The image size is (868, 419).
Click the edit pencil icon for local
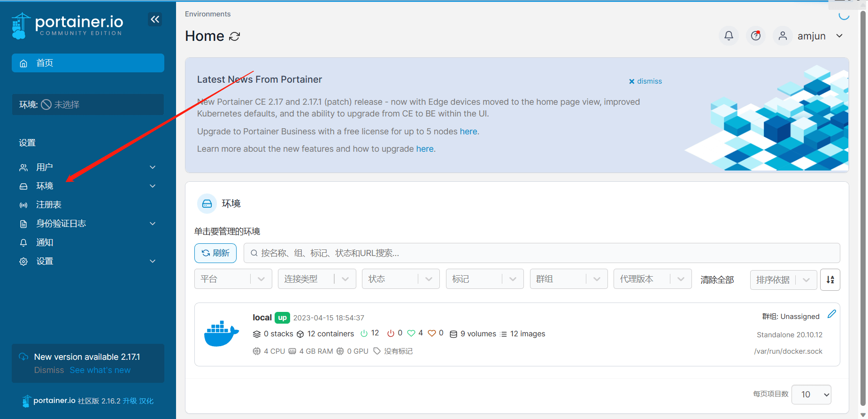coord(831,314)
